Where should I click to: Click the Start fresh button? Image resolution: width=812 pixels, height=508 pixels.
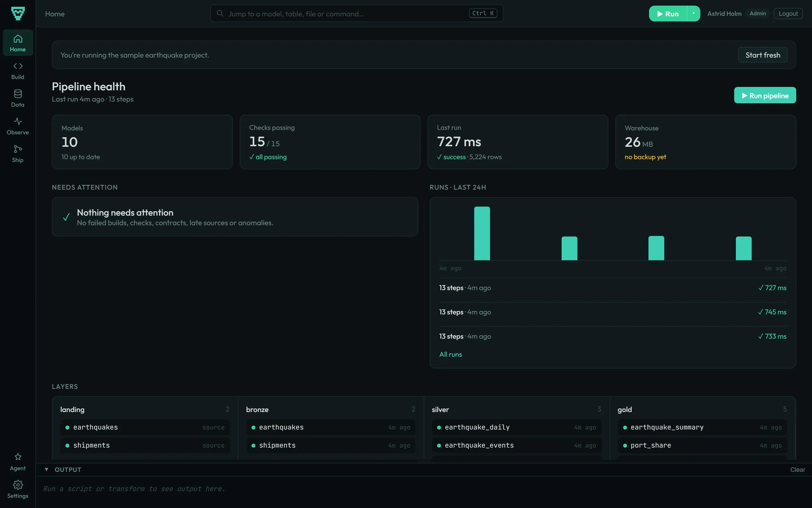click(x=763, y=55)
